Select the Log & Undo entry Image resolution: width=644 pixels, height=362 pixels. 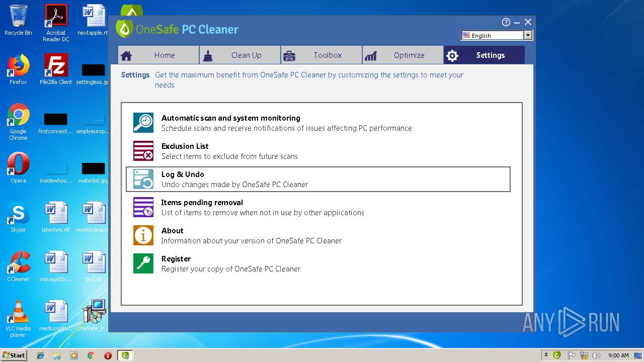coord(318,179)
